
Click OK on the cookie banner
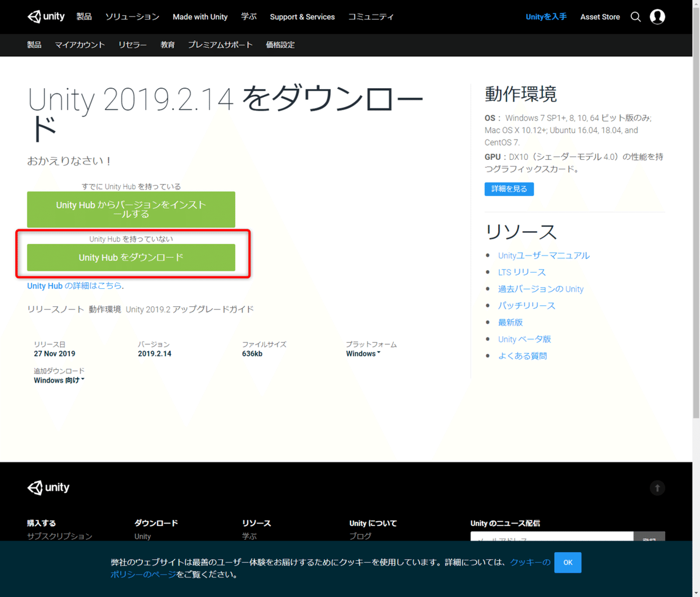click(x=568, y=563)
